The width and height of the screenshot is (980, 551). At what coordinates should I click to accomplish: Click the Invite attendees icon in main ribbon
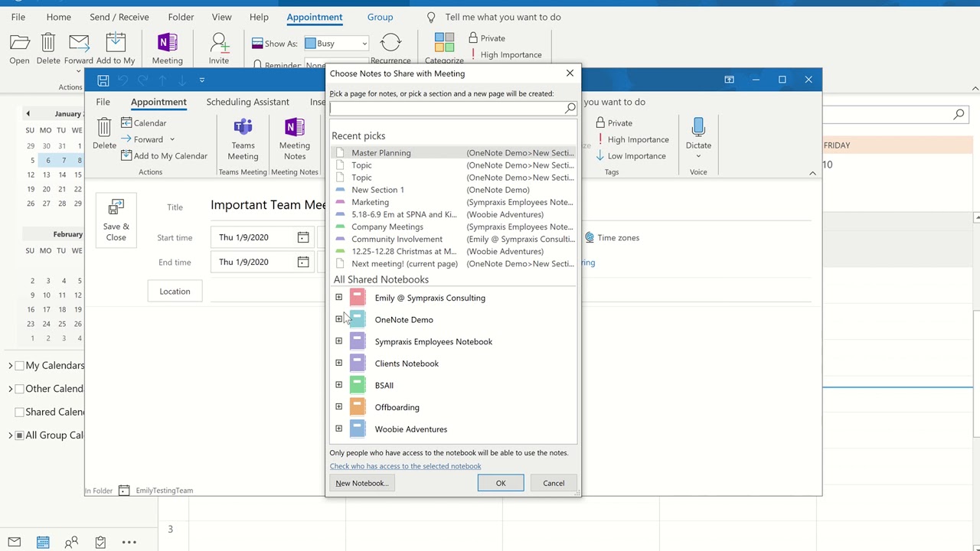click(x=219, y=43)
